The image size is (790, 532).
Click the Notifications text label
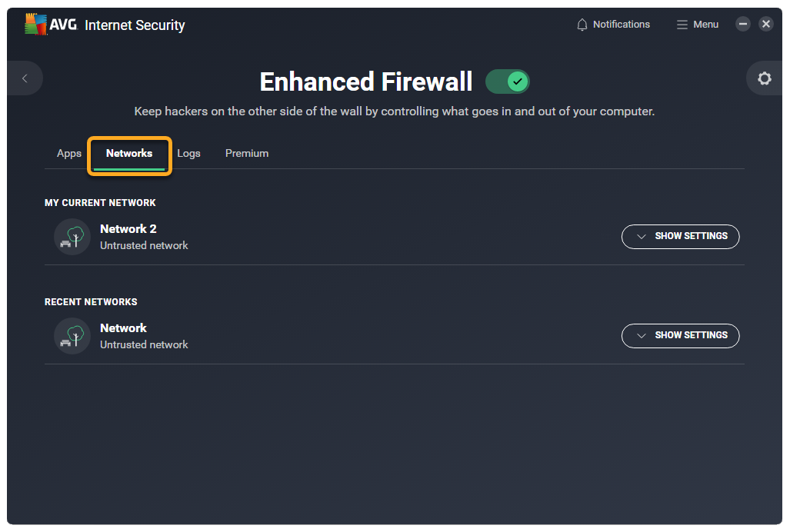[622, 25]
